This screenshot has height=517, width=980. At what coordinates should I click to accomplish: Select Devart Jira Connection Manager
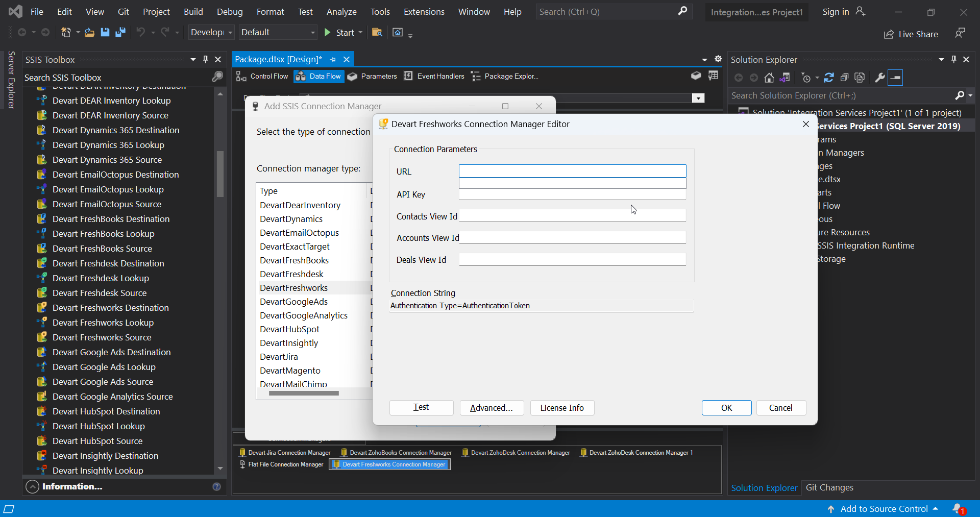tap(285, 453)
